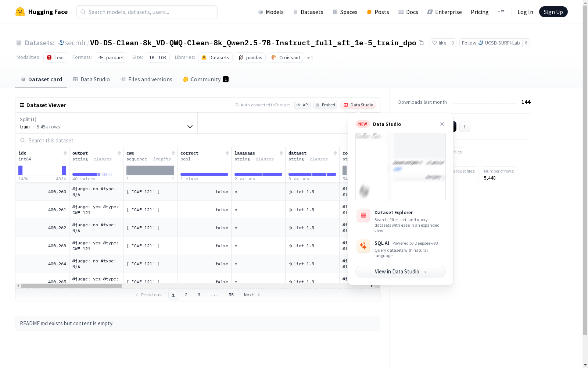Click the pandas library tag
The width and height of the screenshot is (588, 368).
(250, 57)
